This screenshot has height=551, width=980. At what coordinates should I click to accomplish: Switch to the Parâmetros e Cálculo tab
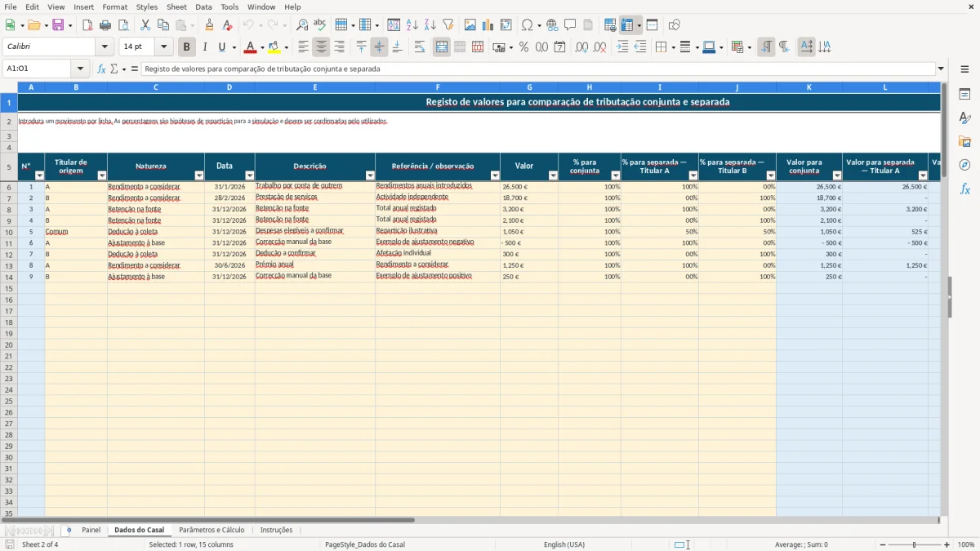pyautogui.click(x=212, y=530)
